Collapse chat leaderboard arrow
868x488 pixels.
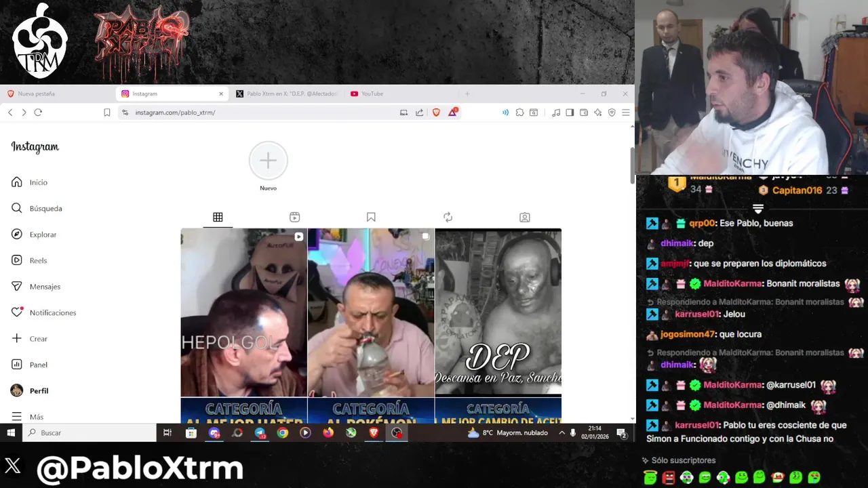[x=757, y=209]
